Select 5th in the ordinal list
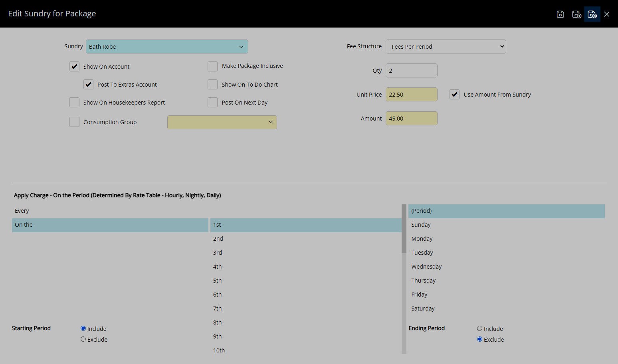618x364 pixels. 306,281
